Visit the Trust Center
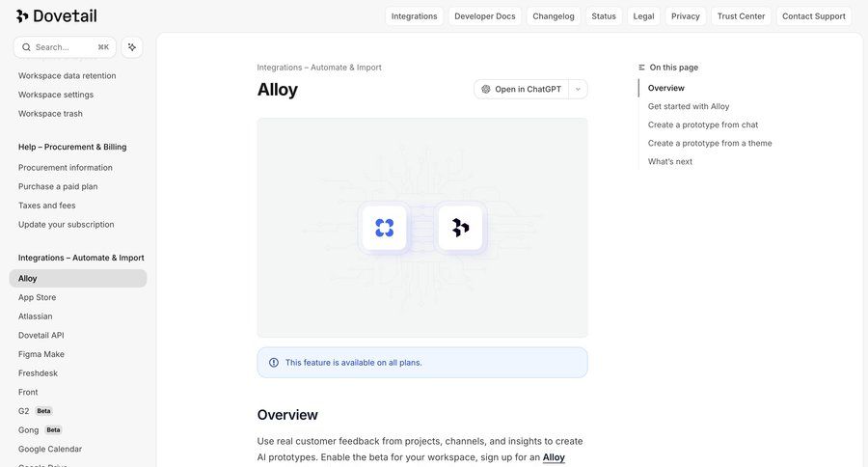Screen dimensions: 868x467 (x=741, y=16)
